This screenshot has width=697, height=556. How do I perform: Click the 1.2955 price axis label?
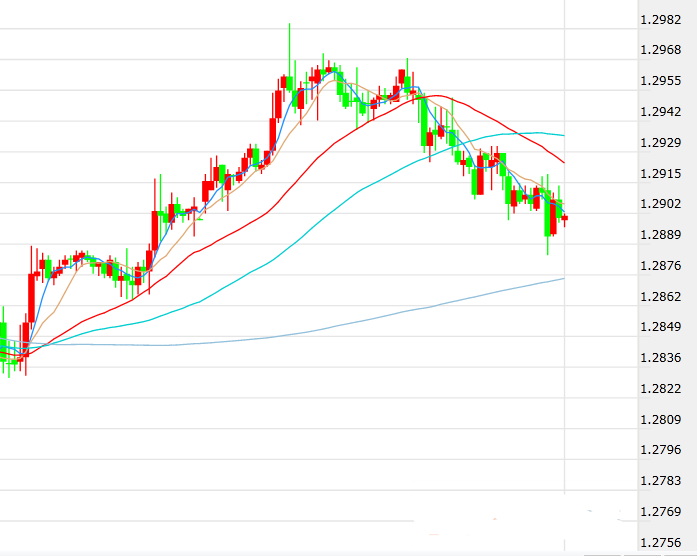[x=660, y=81]
